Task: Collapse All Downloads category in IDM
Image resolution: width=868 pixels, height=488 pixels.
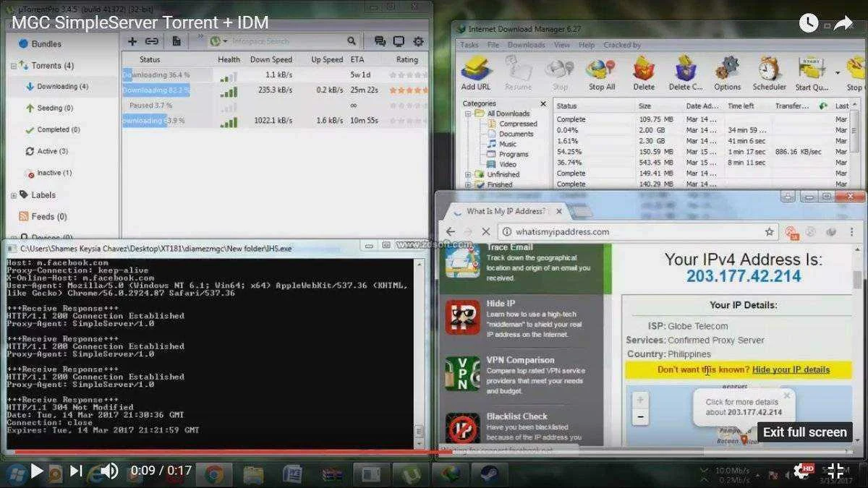Action: 469,114
